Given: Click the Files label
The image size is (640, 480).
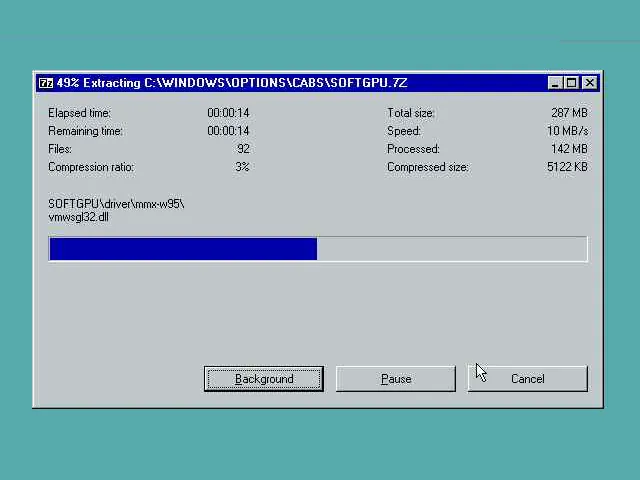Looking at the screenshot, I should click(60, 149).
